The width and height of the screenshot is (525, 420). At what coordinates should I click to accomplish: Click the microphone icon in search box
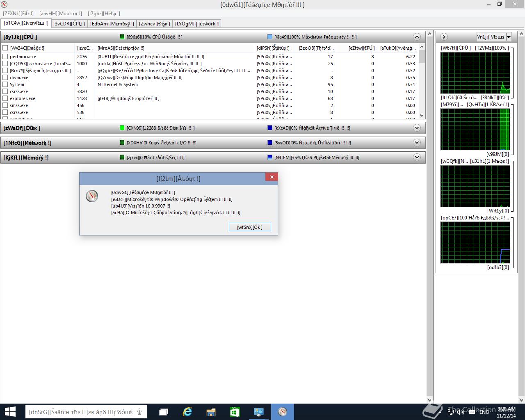pos(140,412)
